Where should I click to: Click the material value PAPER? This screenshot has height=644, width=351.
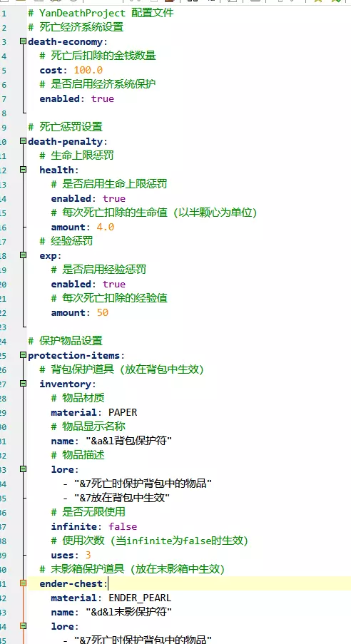point(123,412)
